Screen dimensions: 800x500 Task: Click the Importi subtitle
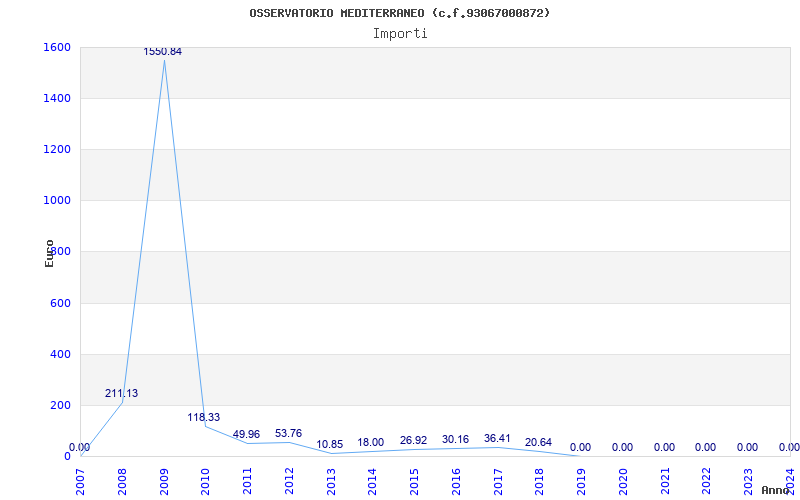[400, 34]
